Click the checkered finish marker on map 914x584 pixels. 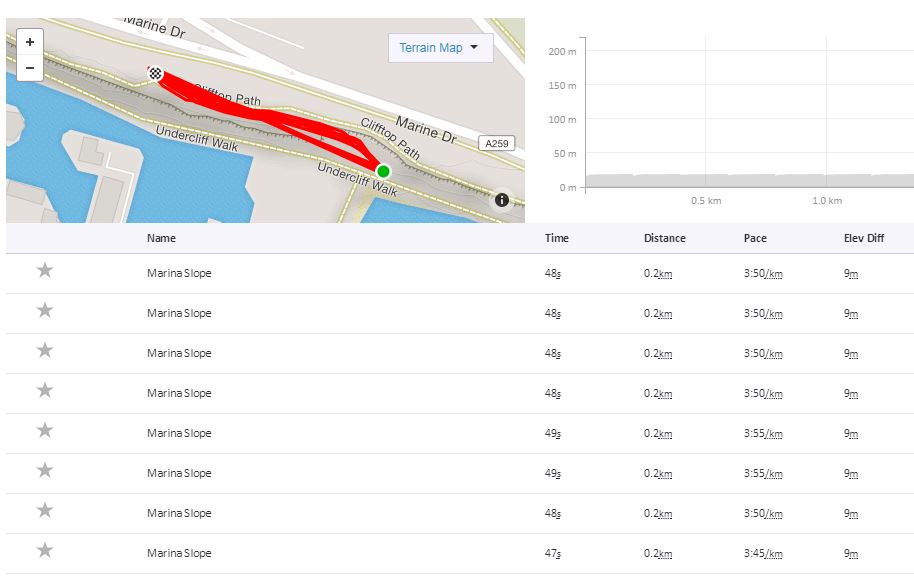click(155, 73)
